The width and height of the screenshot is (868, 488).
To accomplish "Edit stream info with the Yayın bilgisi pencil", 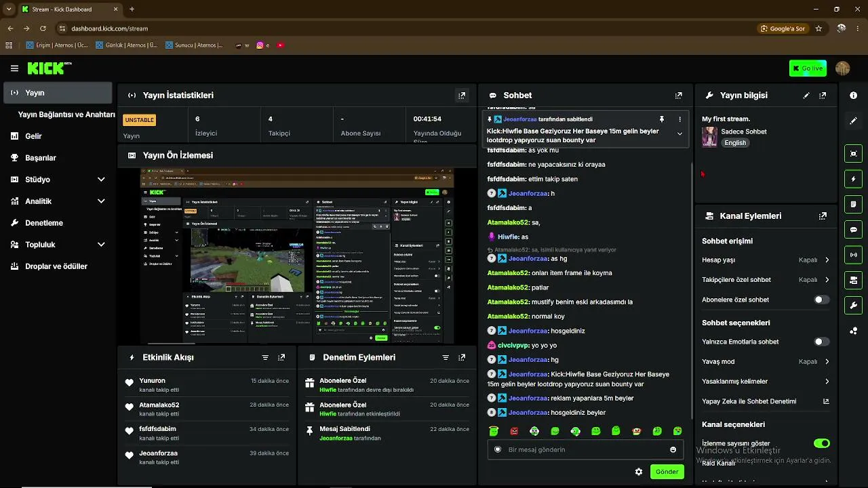I will click(806, 96).
